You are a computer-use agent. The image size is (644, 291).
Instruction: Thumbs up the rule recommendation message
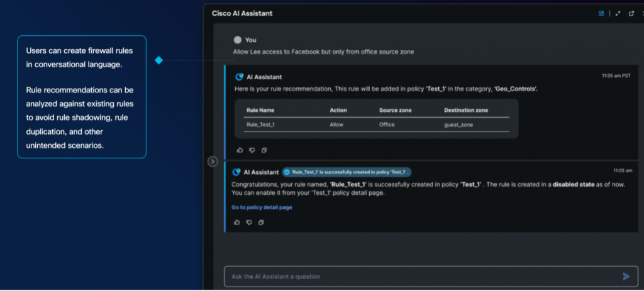coord(240,150)
